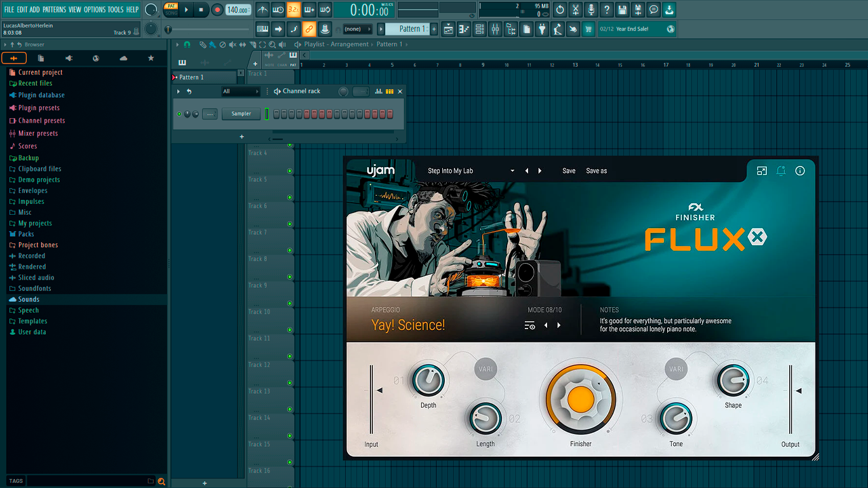Click the download content library icon
The image size is (868, 488).
[x=669, y=10]
